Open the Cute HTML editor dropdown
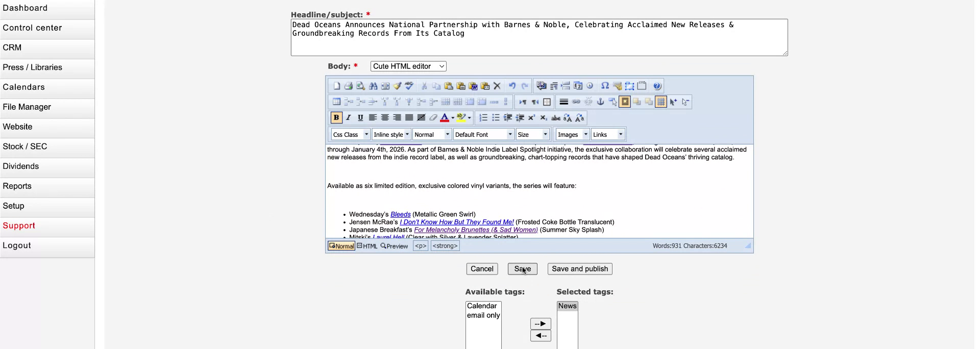 pos(408,66)
